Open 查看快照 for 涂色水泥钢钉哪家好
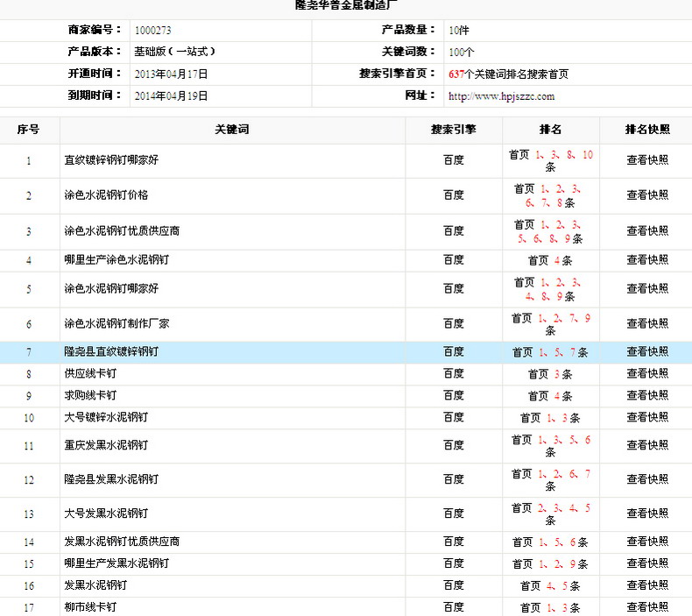 coord(647,289)
